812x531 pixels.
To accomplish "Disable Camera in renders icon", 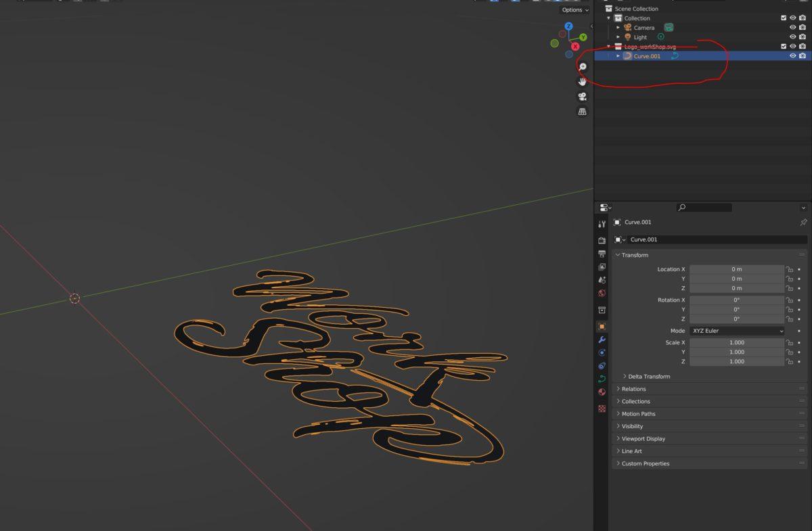I will click(803, 28).
